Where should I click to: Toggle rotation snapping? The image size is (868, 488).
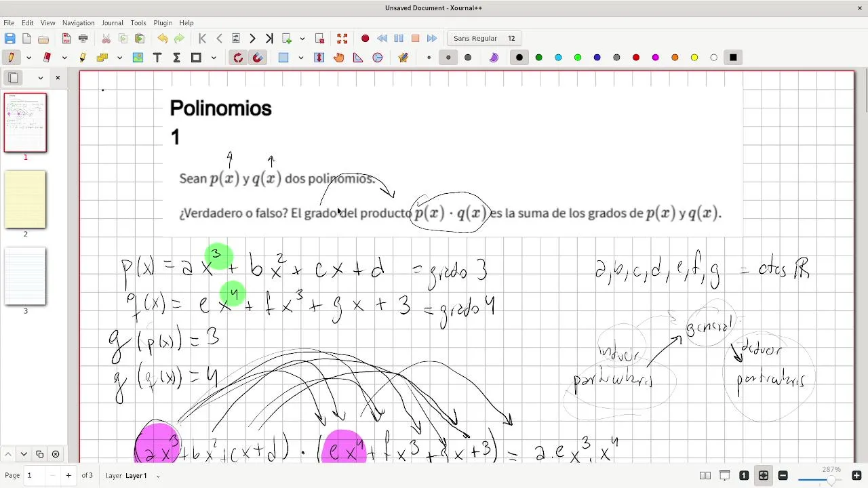point(238,58)
